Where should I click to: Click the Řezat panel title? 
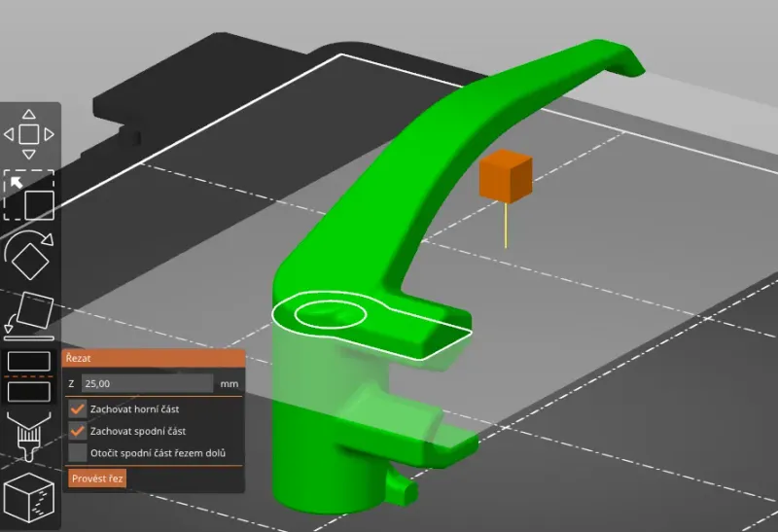(79, 358)
